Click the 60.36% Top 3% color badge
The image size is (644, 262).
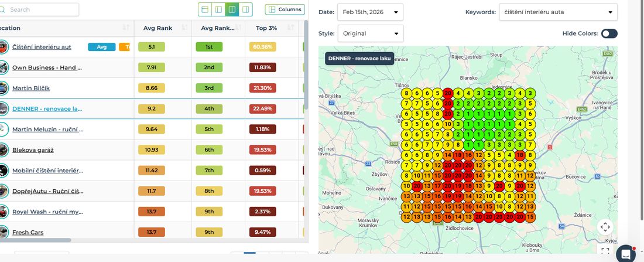262,47
